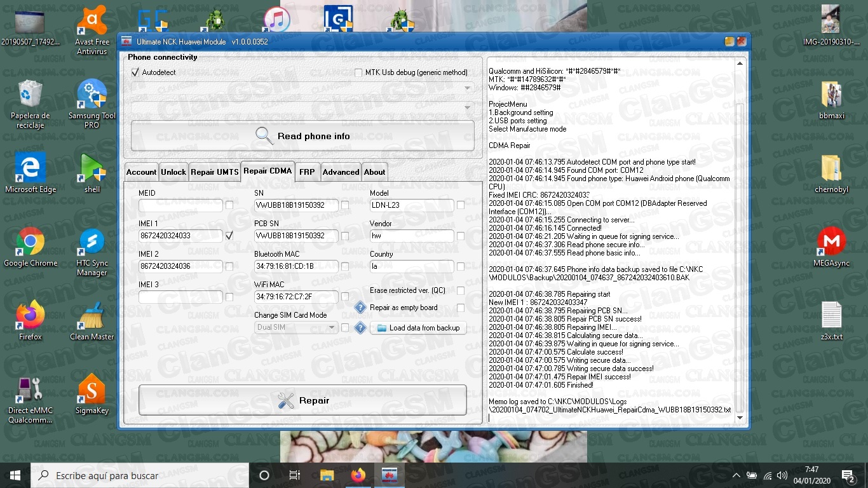Viewport: 868px width, 488px height.
Task: Open Huawei app icon in taskbar
Action: point(390,475)
